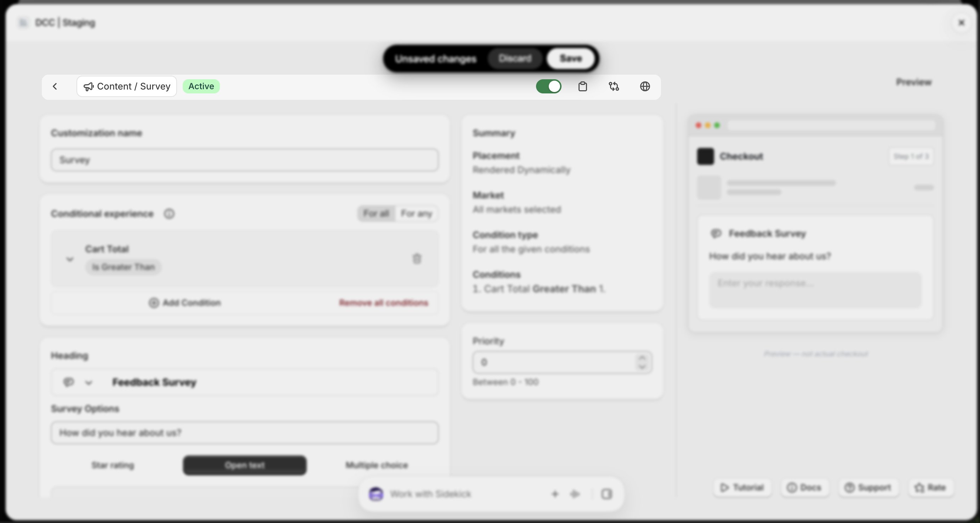
Task: Select the For all condition mode
Action: [376, 213]
